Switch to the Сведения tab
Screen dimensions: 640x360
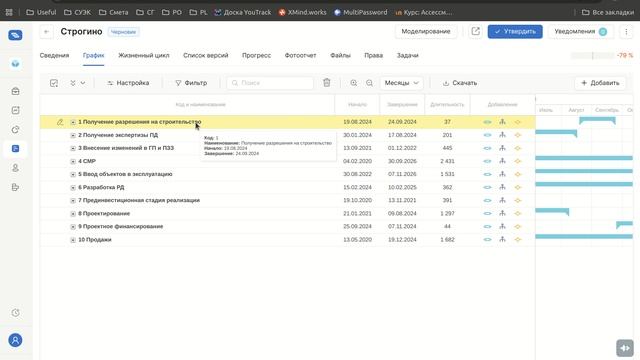tap(54, 56)
